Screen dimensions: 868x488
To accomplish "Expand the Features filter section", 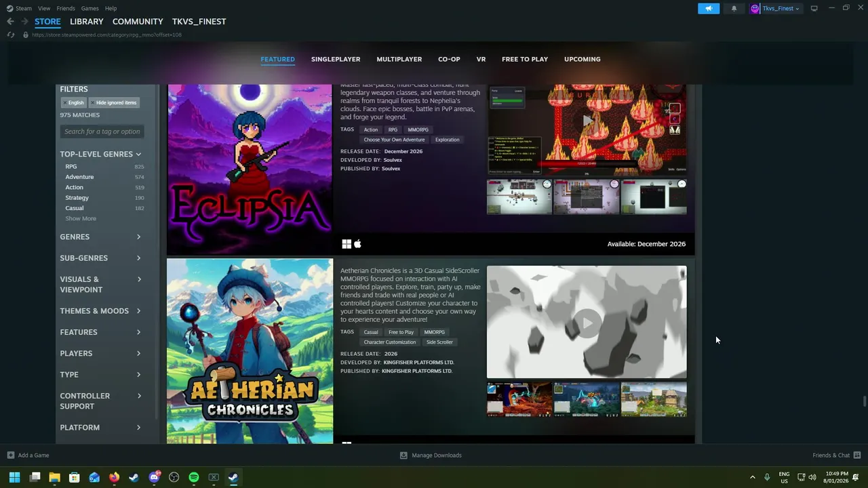I will [x=100, y=332].
